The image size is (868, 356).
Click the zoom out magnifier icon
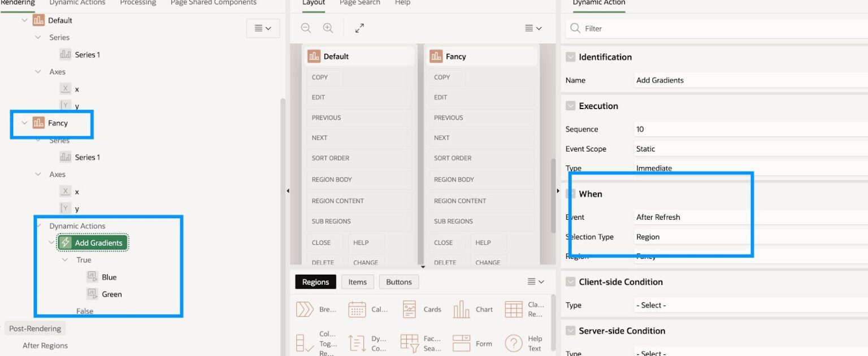coord(306,28)
